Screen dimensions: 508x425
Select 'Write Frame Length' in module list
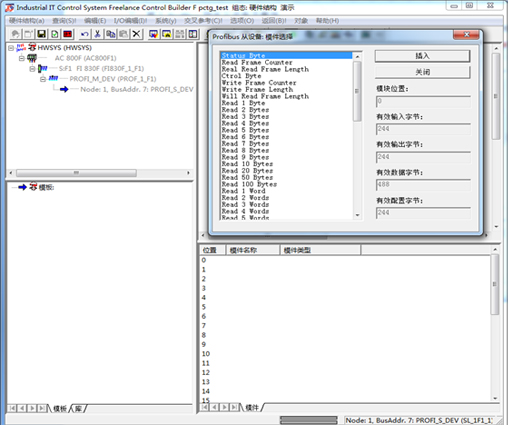(x=257, y=89)
